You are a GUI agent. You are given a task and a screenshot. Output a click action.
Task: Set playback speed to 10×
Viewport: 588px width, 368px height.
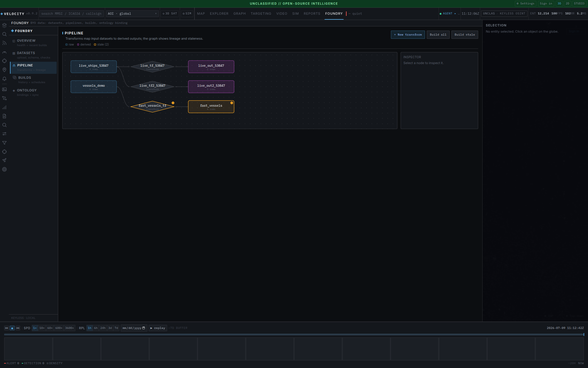point(42,328)
